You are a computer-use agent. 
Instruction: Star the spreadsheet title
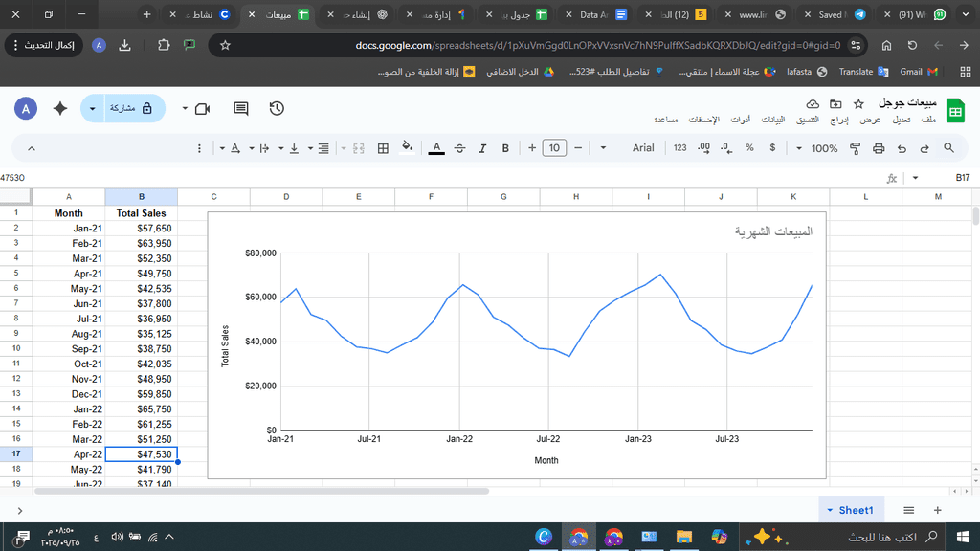[x=858, y=103]
